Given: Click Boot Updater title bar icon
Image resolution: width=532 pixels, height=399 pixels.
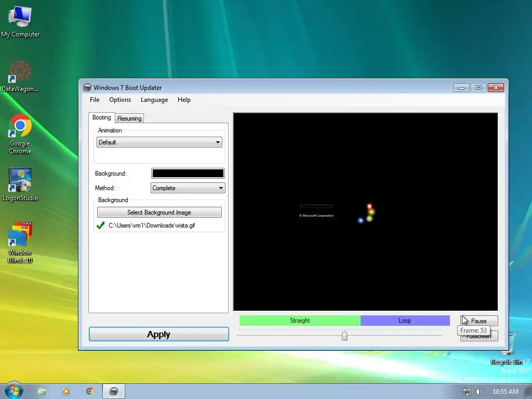Looking at the screenshot, I should [x=87, y=87].
